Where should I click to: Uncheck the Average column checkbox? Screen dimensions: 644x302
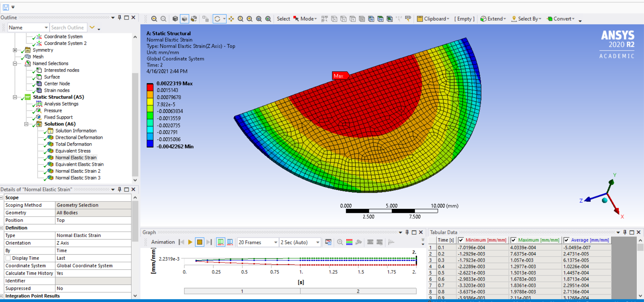click(x=566, y=240)
